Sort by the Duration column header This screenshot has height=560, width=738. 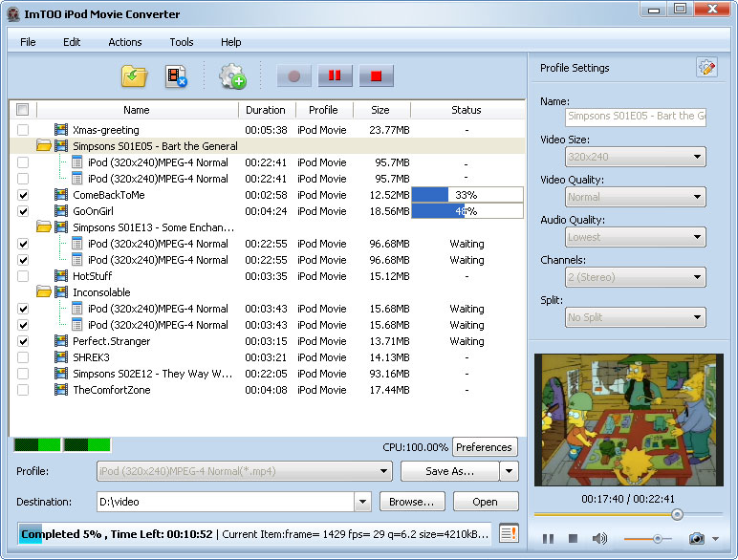pyautogui.click(x=266, y=110)
